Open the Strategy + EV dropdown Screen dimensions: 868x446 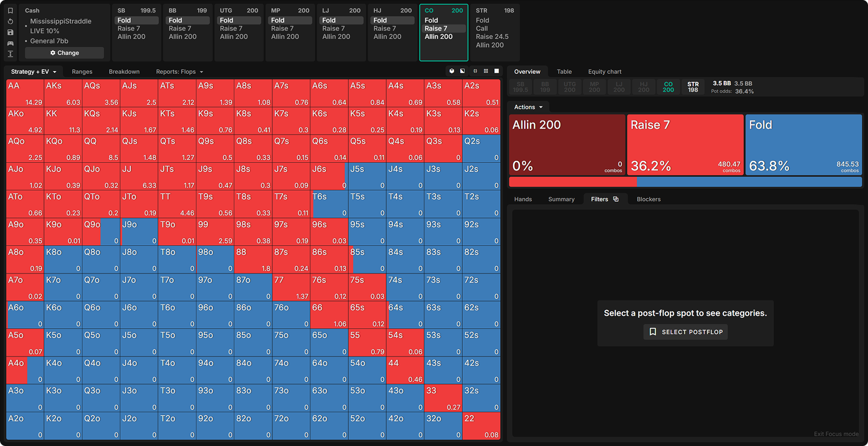pos(34,72)
